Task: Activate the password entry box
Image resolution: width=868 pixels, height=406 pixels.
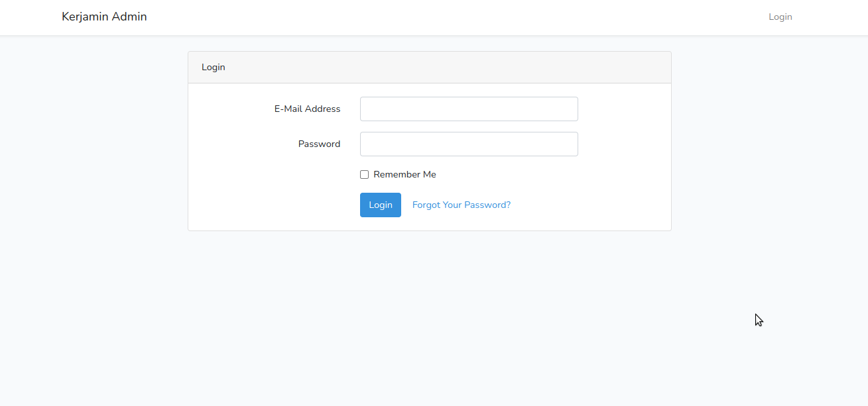Action: (468, 144)
